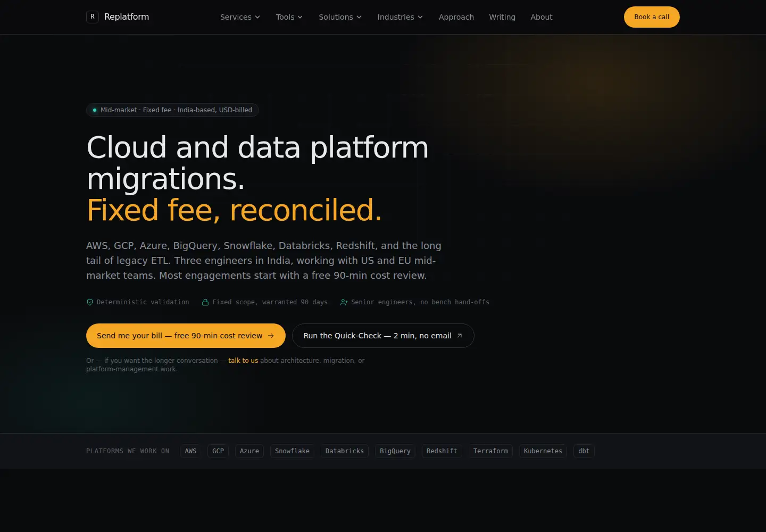The image size is (766, 532).
Task: Click the Book a call button
Action: point(652,17)
